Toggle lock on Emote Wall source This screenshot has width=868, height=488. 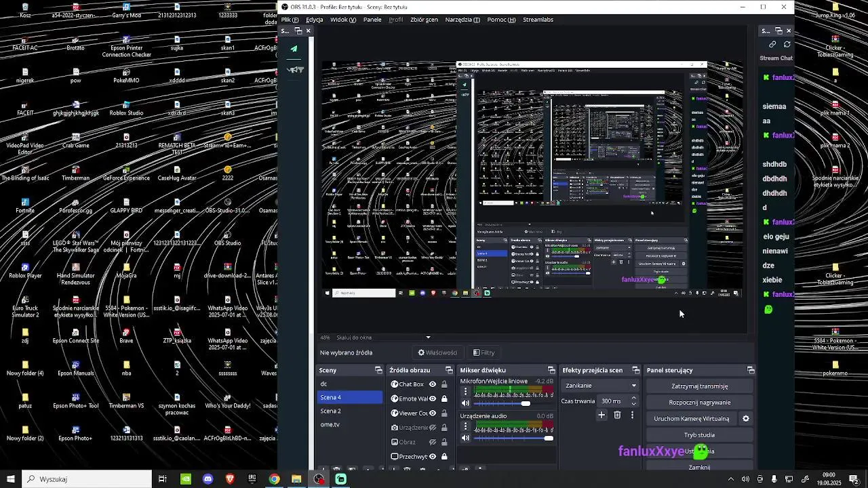point(444,399)
